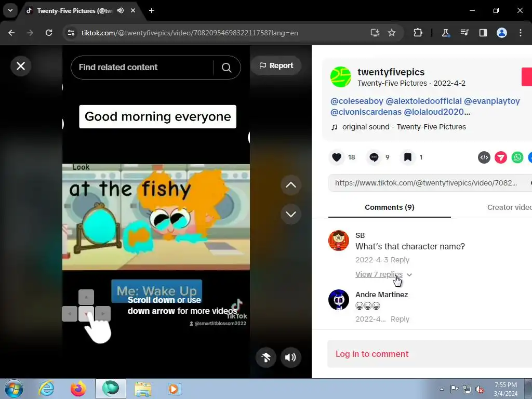Expand View 7 replies under SB
Screen dimensions: 532x399
coord(383,274)
